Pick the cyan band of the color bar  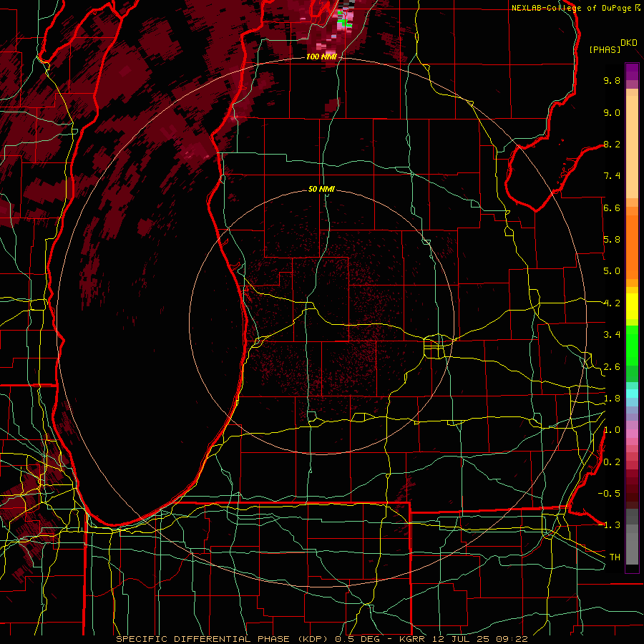pyautogui.click(x=632, y=394)
